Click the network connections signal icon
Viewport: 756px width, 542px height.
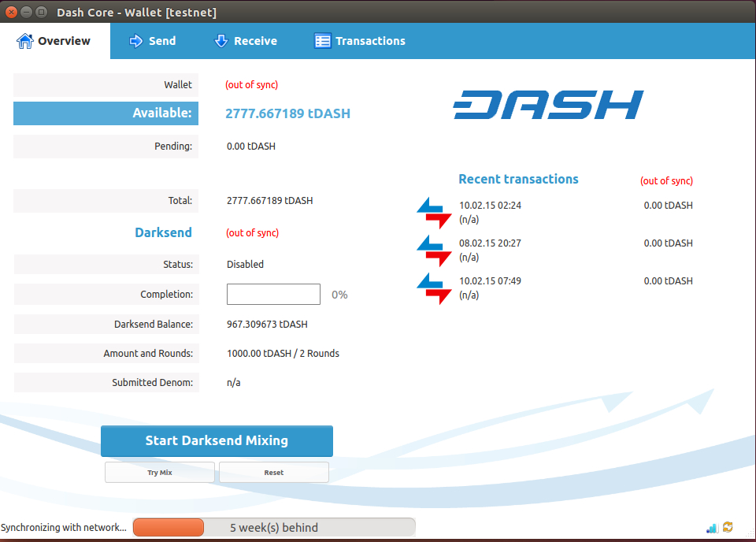click(x=712, y=528)
